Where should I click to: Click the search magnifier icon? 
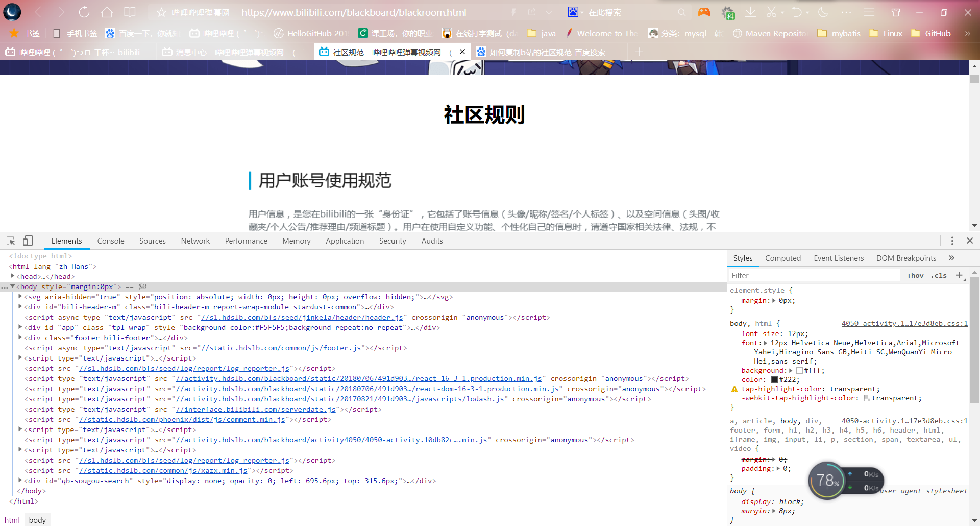click(681, 12)
